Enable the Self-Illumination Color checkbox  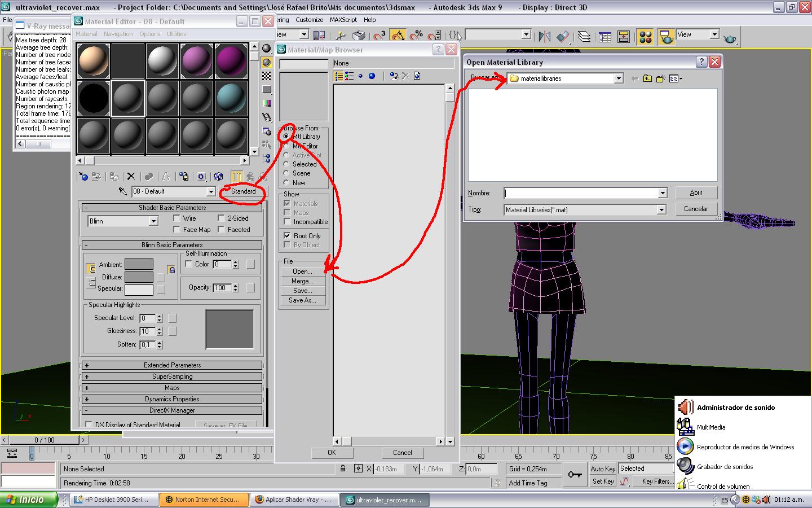pyautogui.click(x=189, y=264)
